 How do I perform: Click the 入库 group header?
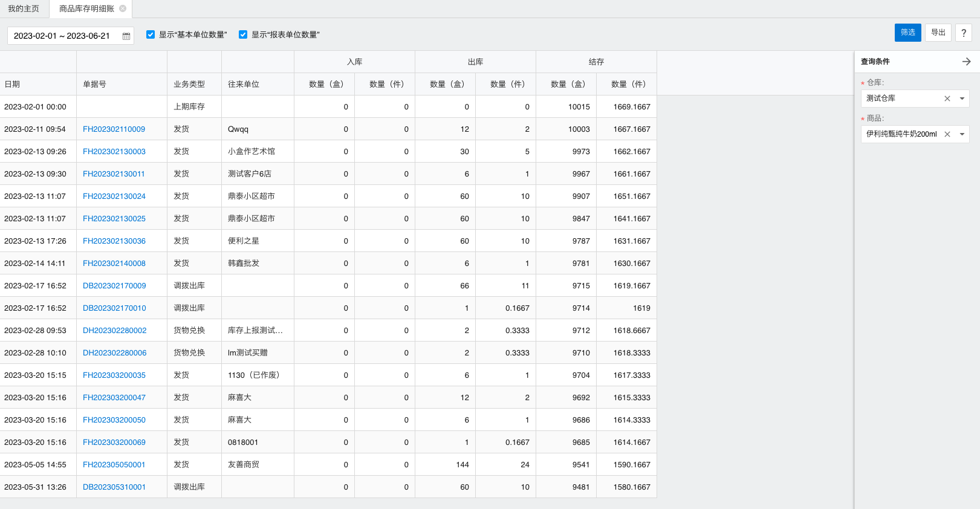coord(355,62)
